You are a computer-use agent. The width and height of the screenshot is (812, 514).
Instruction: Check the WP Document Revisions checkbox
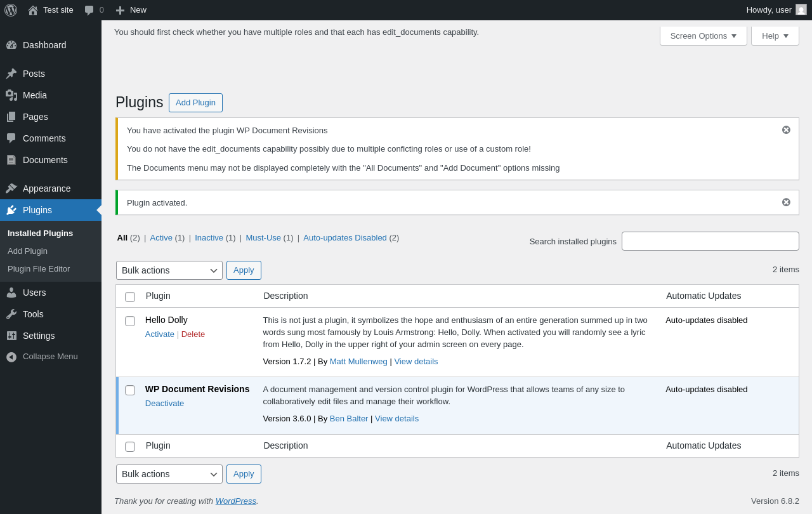click(x=130, y=390)
